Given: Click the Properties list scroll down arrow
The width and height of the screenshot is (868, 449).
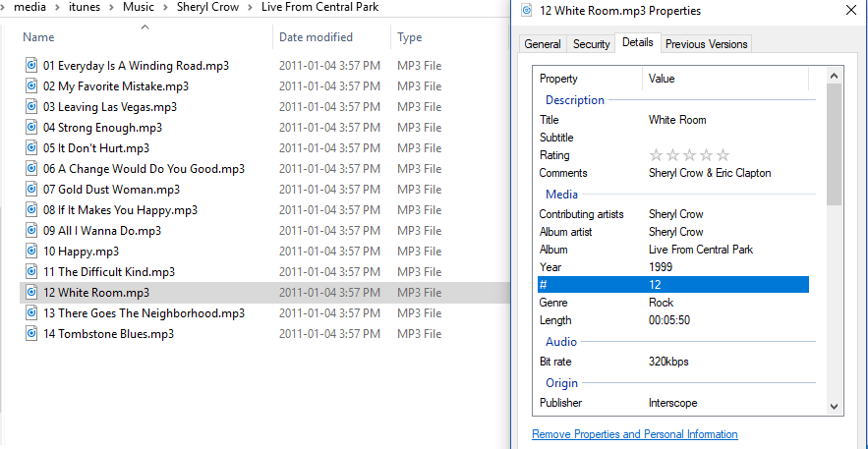Looking at the screenshot, I should click(835, 405).
